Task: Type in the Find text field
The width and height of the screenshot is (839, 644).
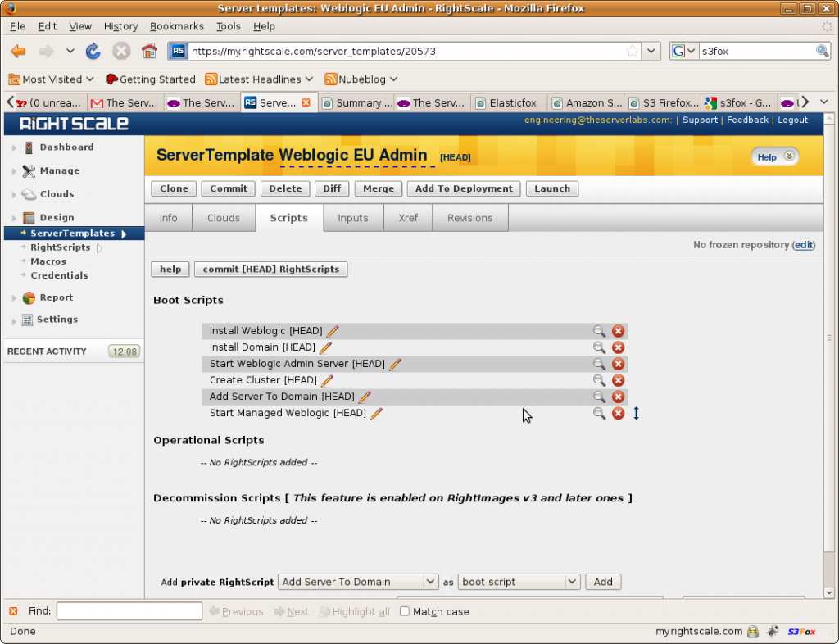Action: tap(129, 610)
